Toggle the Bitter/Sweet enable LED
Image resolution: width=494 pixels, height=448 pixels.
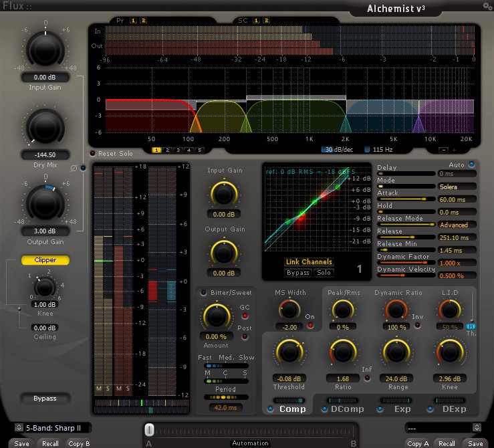click(x=204, y=292)
